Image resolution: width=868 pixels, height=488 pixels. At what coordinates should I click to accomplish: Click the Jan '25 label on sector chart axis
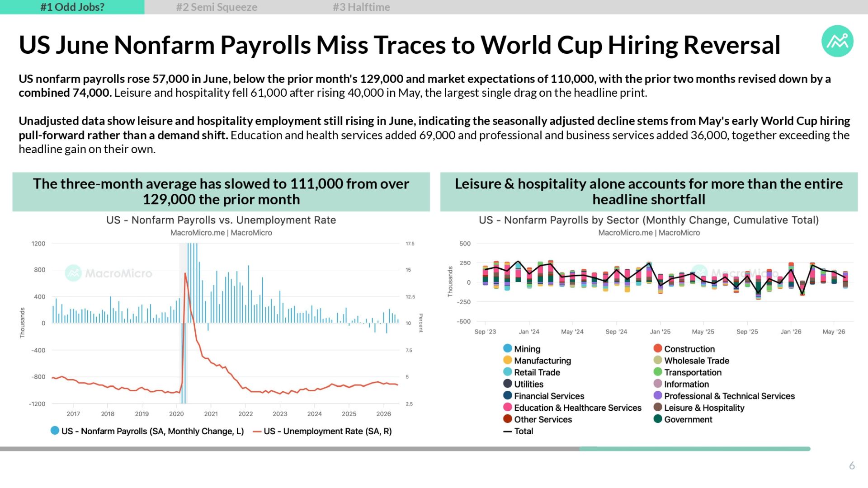(x=660, y=332)
